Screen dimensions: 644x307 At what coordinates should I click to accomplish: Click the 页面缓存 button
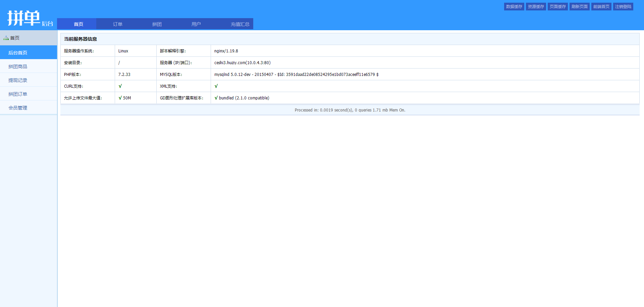557,7
